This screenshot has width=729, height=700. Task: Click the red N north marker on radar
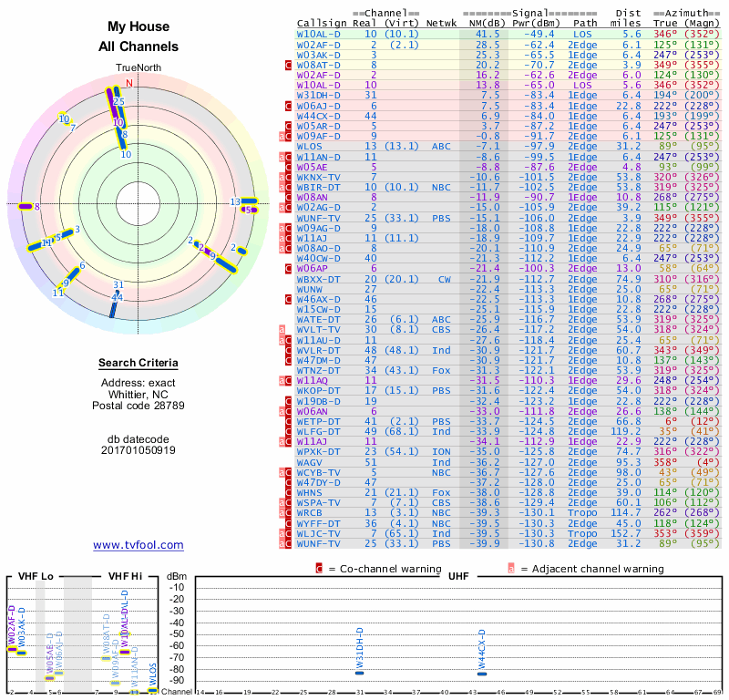tap(128, 83)
